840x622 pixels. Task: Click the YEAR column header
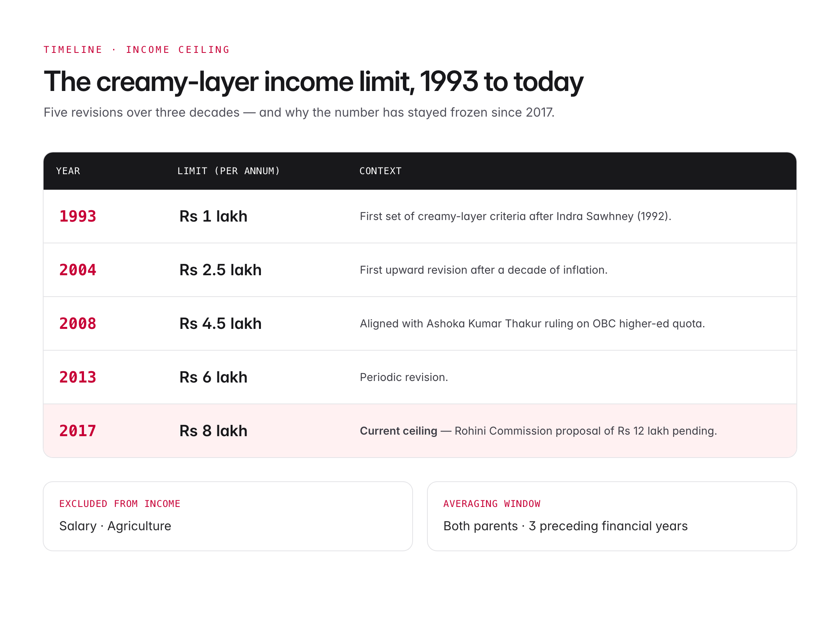pos(68,171)
